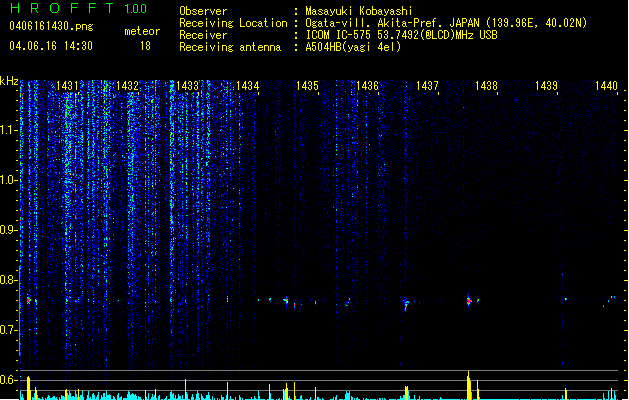Click the HROFFT 1.0.0 title text

tap(79, 8)
